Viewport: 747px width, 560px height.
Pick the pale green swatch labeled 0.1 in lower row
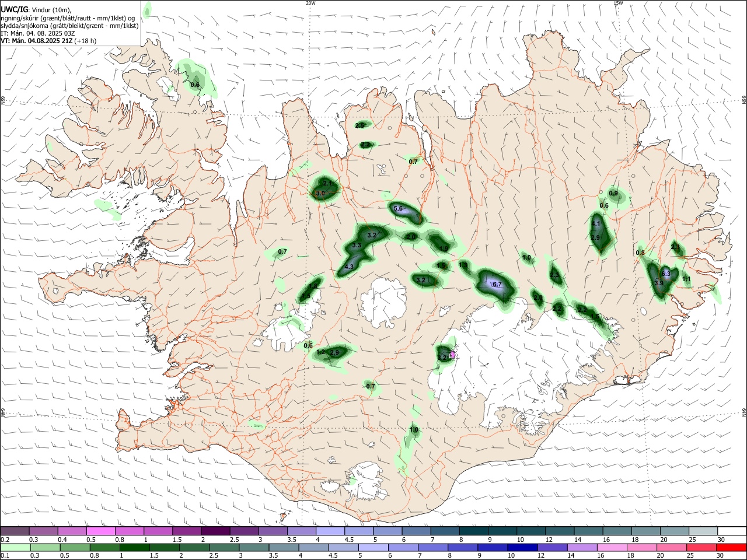tap(15, 547)
